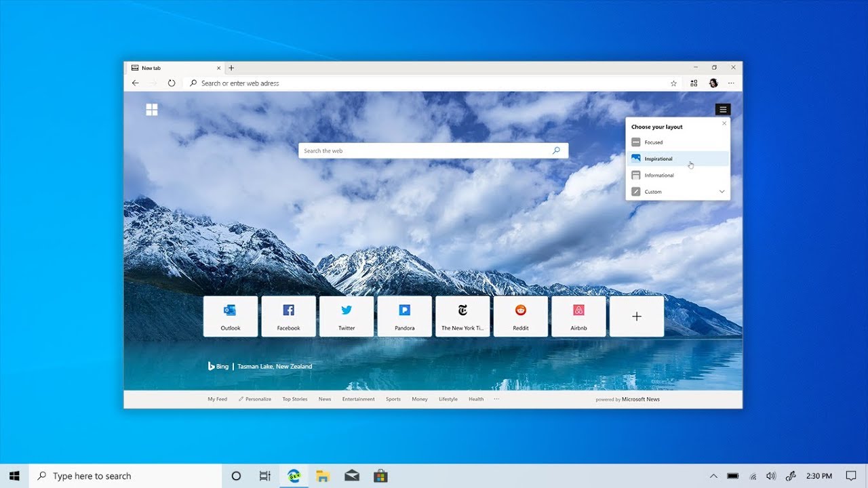This screenshot has width=868, height=488.
Task: Open the page layout settings gear menu
Action: coord(723,109)
